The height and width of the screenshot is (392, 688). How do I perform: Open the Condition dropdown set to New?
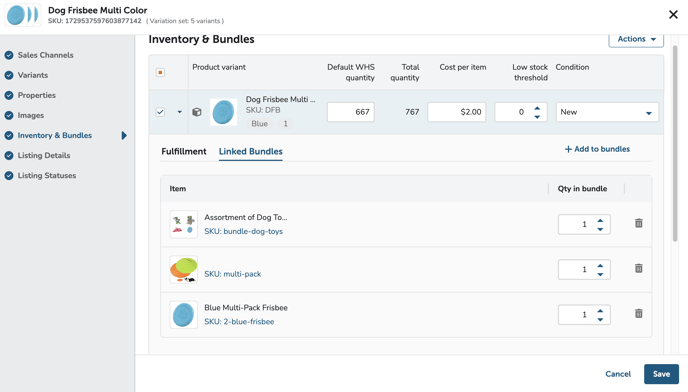pyautogui.click(x=607, y=112)
